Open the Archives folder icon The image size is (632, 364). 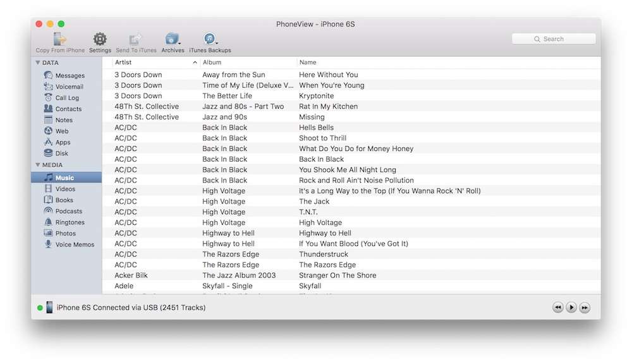172,39
